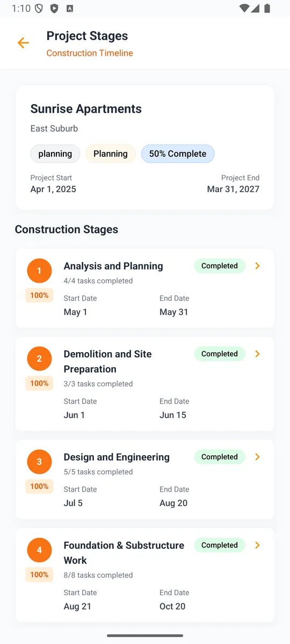Expand Demolition and Site Preparation chevron
Viewport: 290px width, 644px height.
[257, 354]
